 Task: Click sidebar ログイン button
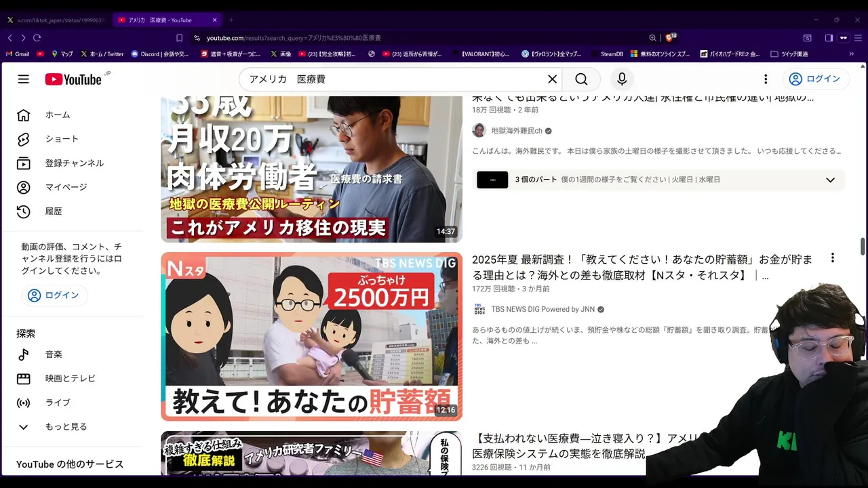pyautogui.click(x=54, y=296)
